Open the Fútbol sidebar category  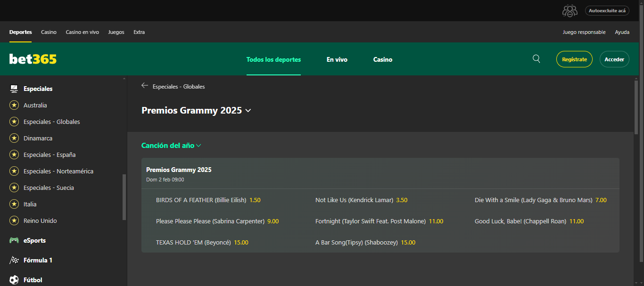coord(33,280)
